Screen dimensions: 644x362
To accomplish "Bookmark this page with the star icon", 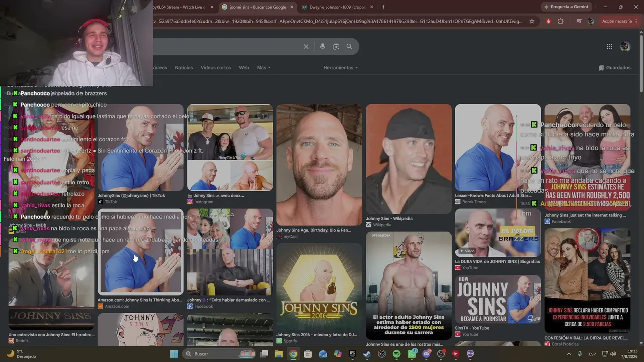I will point(532,21).
